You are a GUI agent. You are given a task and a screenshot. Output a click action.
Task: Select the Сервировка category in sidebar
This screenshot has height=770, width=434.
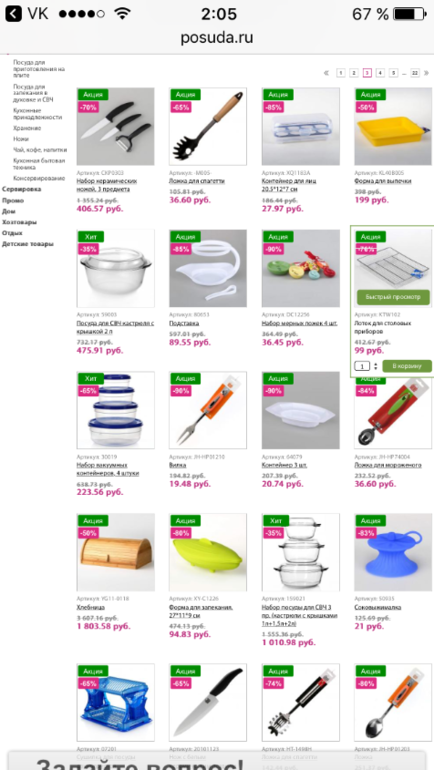tap(22, 189)
